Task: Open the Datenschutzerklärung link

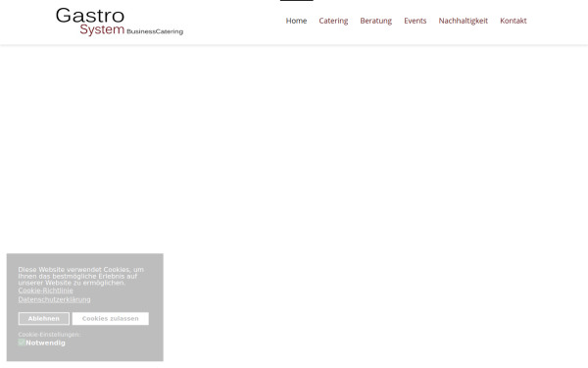Action: [x=54, y=299]
